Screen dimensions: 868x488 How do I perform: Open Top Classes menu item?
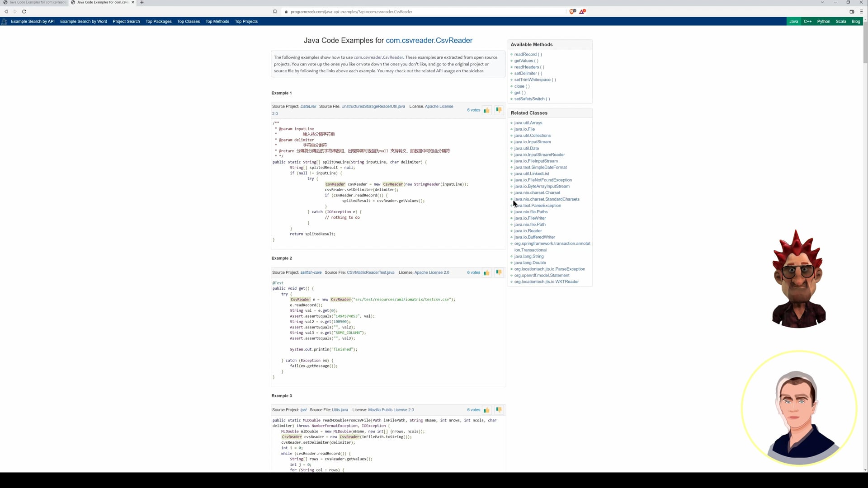tap(189, 22)
